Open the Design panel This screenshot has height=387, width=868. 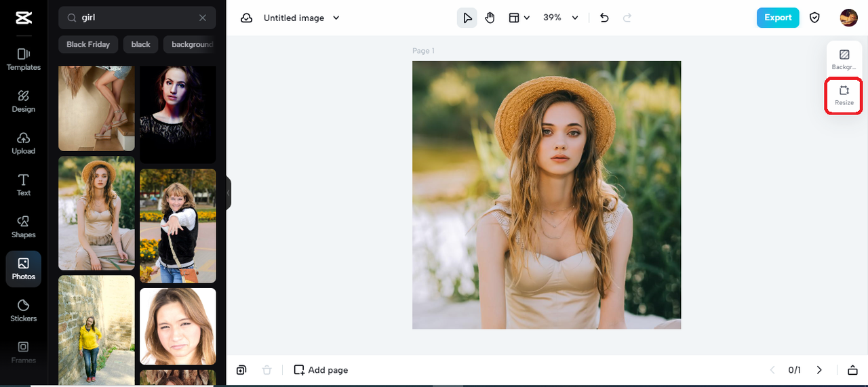pyautogui.click(x=23, y=101)
